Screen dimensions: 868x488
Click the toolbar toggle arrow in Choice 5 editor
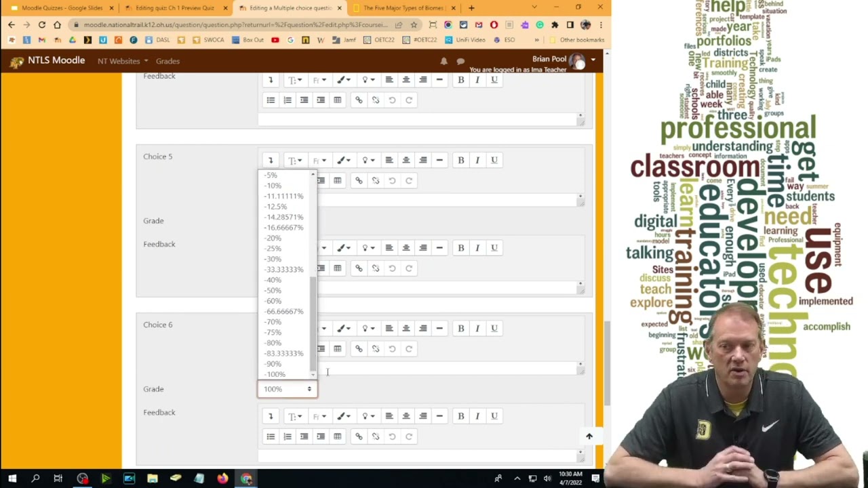click(271, 160)
